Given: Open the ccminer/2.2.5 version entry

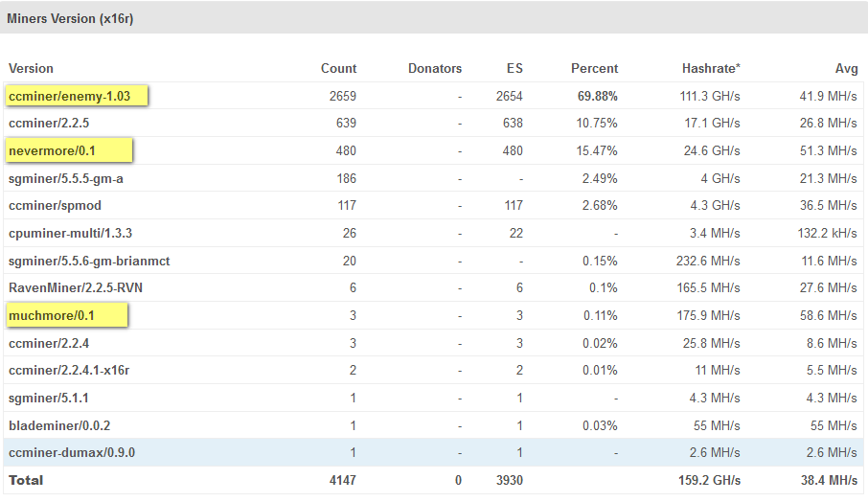Looking at the screenshot, I should [x=49, y=123].
